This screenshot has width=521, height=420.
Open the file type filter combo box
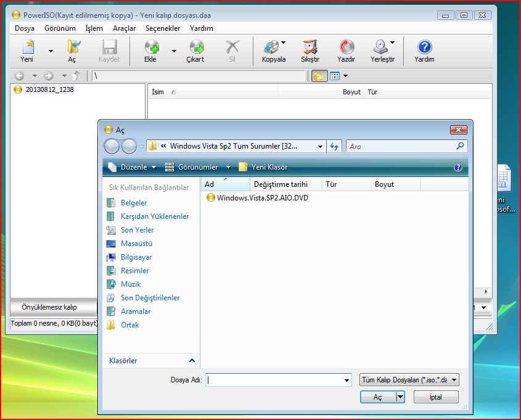tap(409, 381)
